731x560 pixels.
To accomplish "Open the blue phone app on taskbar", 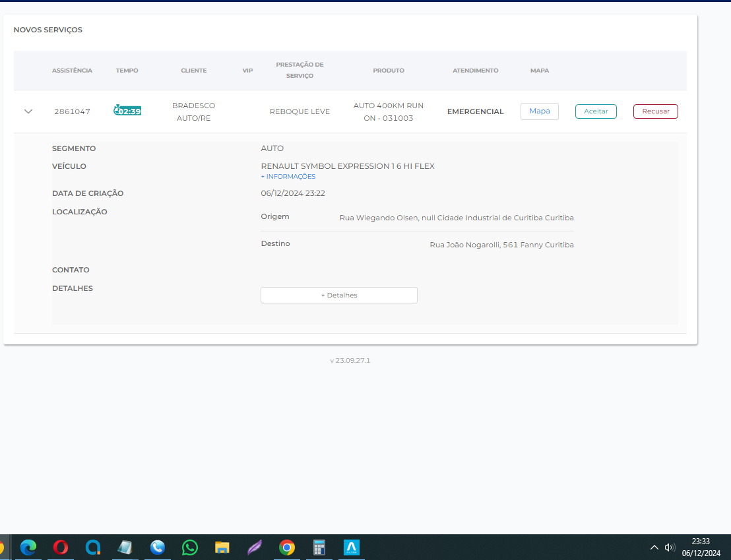I will coord(157,547).
